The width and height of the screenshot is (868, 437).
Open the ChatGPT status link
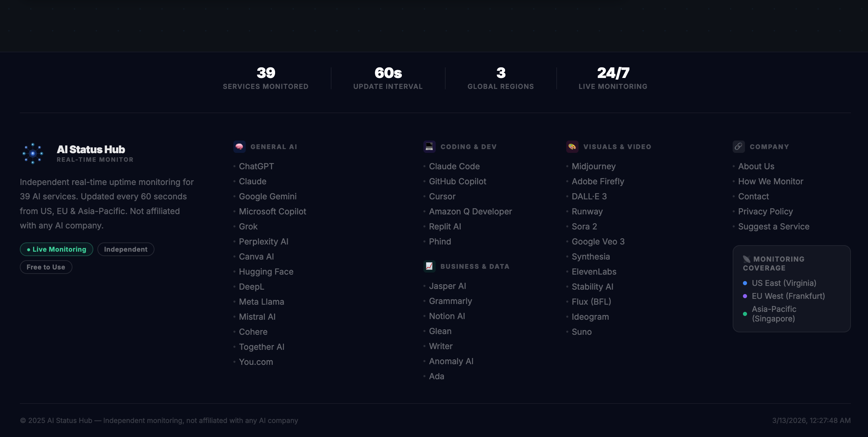256,166
